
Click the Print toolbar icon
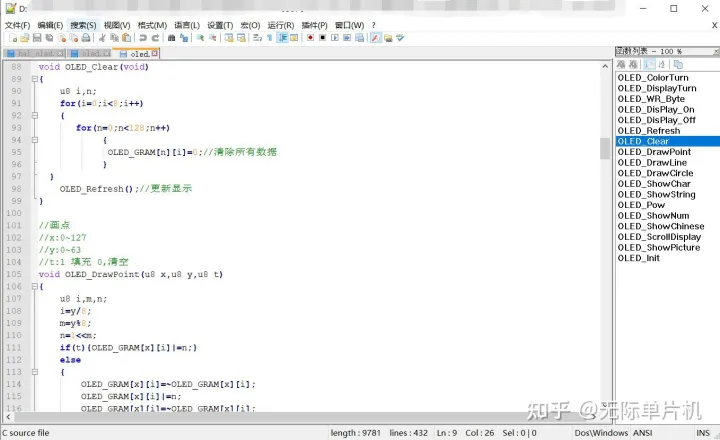[86, 38]
